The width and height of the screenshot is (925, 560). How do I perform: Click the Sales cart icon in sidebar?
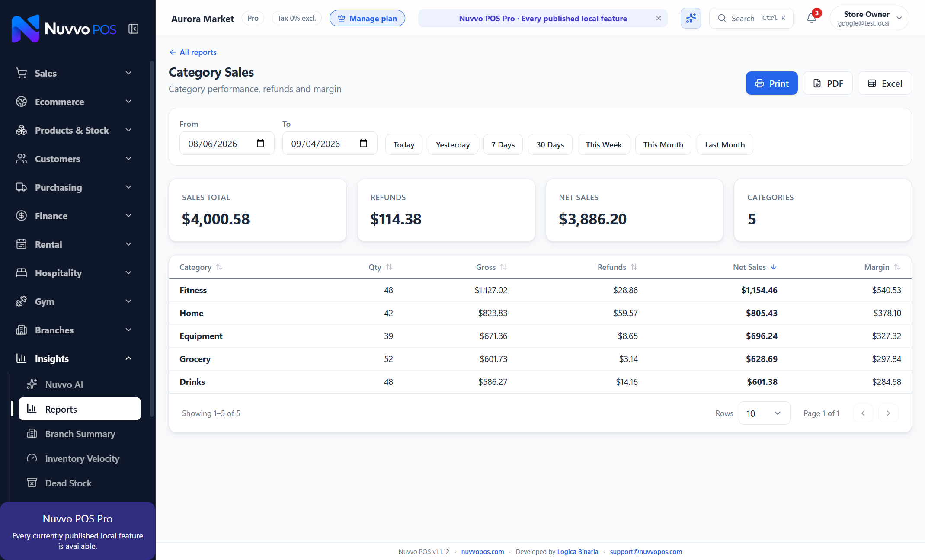click(21, 73)
